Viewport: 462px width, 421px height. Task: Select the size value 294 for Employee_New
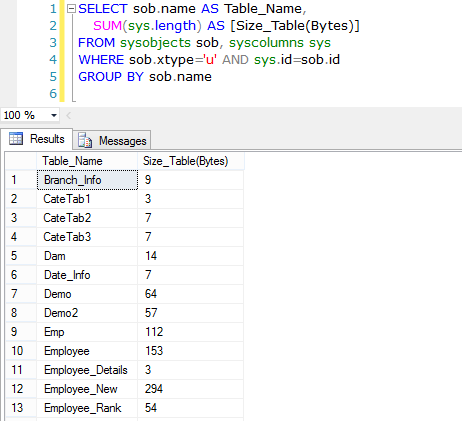click(x=191, y=389)
